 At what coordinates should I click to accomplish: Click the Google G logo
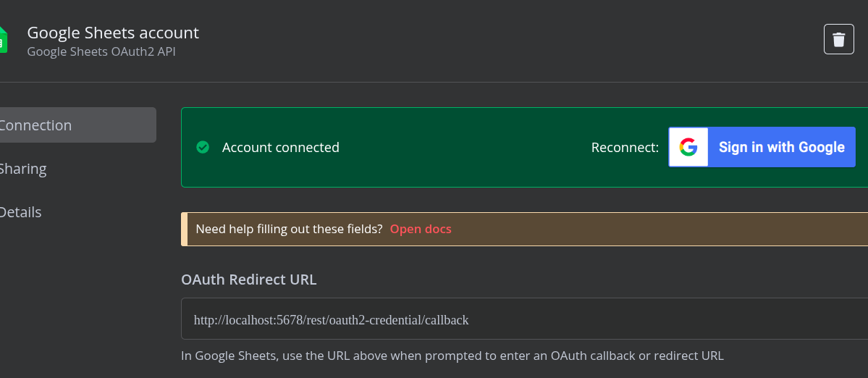coord(688,147)
